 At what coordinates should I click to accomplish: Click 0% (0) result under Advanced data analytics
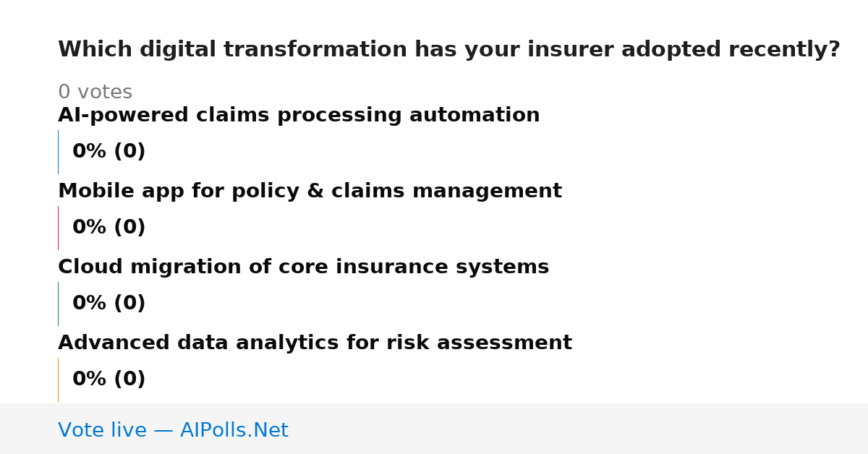(x=109, y=380)
